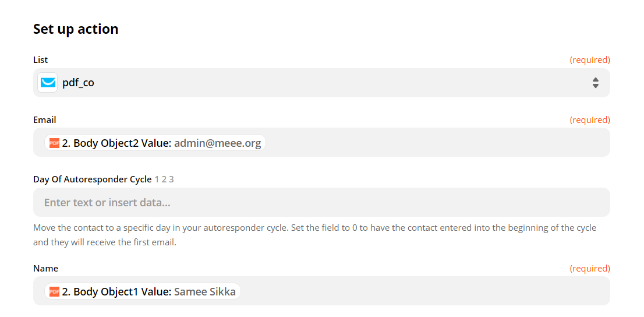This screenshot has height=317, width=644.
Task: Select the pdf_co value in List field
Action: coord(78,83)
